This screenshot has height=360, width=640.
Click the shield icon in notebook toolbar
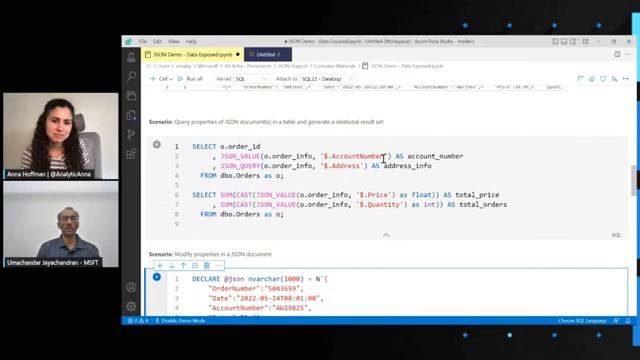coord(603,79)
